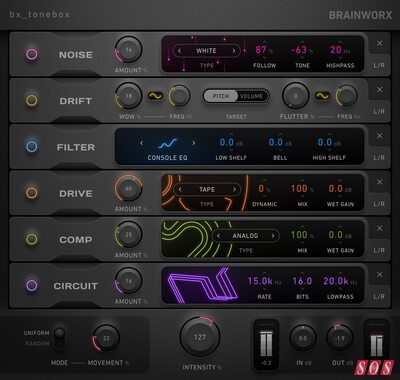
Task: Select next drive type after TAPE
Action: point(234,190)
